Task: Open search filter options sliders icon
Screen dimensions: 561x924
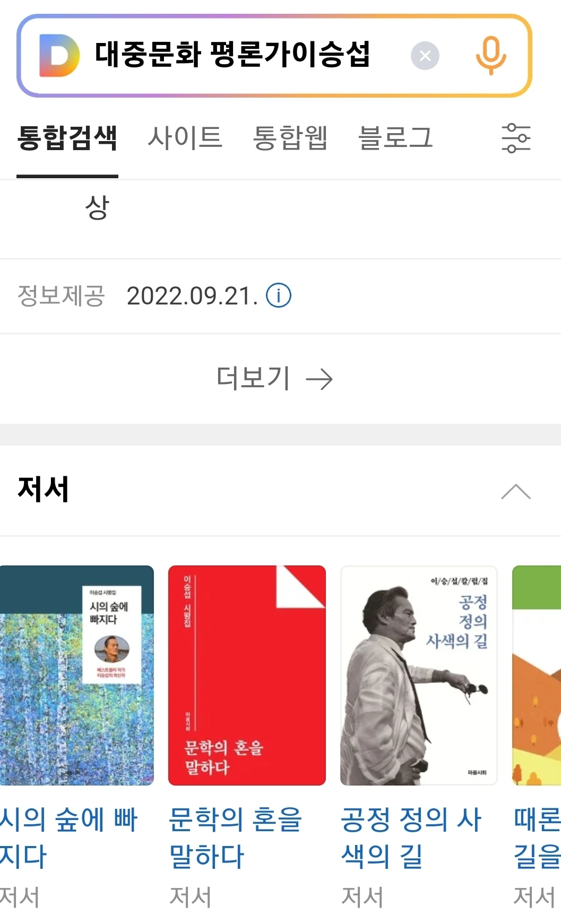Action: click(516, 138)
